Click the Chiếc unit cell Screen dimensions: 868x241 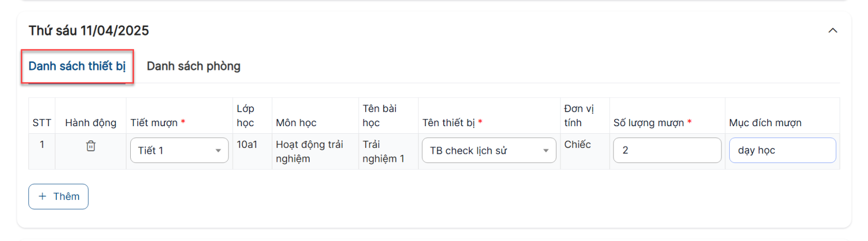[x=578, y=145]
